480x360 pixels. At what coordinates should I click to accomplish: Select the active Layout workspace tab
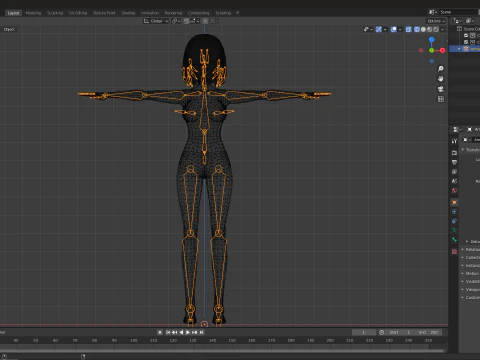point(13,13)
